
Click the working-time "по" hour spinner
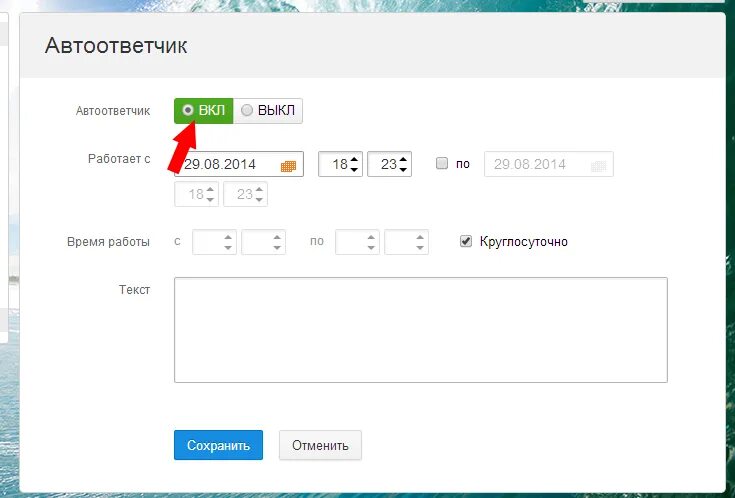357,242
